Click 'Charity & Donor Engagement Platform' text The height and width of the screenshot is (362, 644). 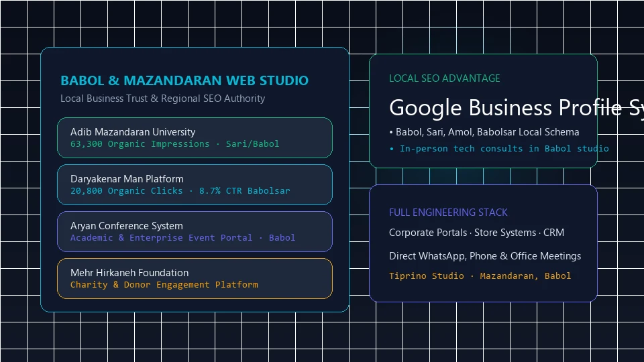[164, 284]
